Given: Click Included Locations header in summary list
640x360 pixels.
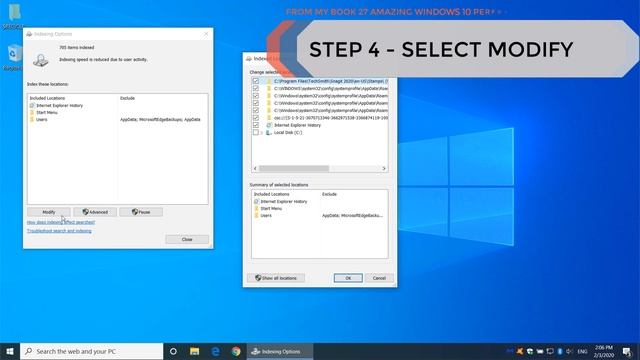Looking at the screenshot, I should [x=272, y=194].
